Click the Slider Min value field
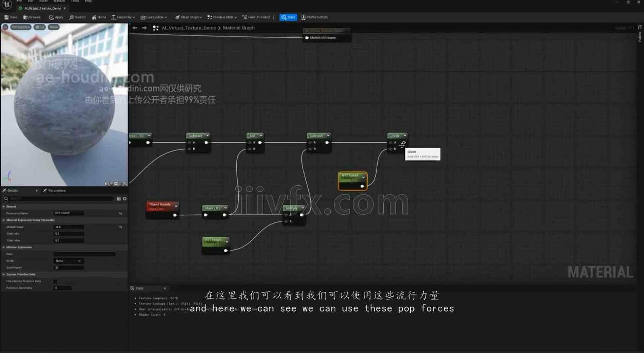This screenshot has width=644, height=353. pos(69,234)
